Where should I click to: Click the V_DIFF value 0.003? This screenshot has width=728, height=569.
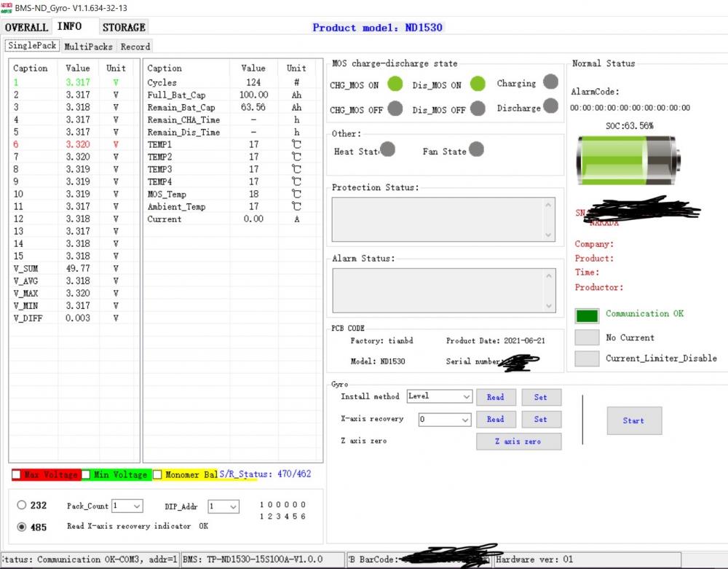[x=78, y=318]
